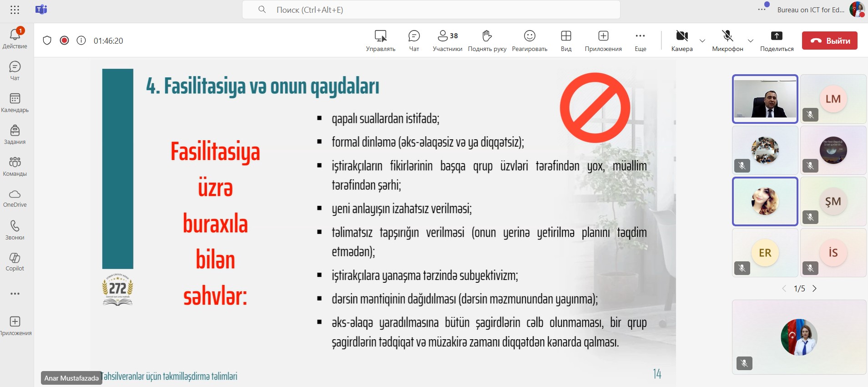Expand microphone options dropdown arrow

tap(751, 41)
